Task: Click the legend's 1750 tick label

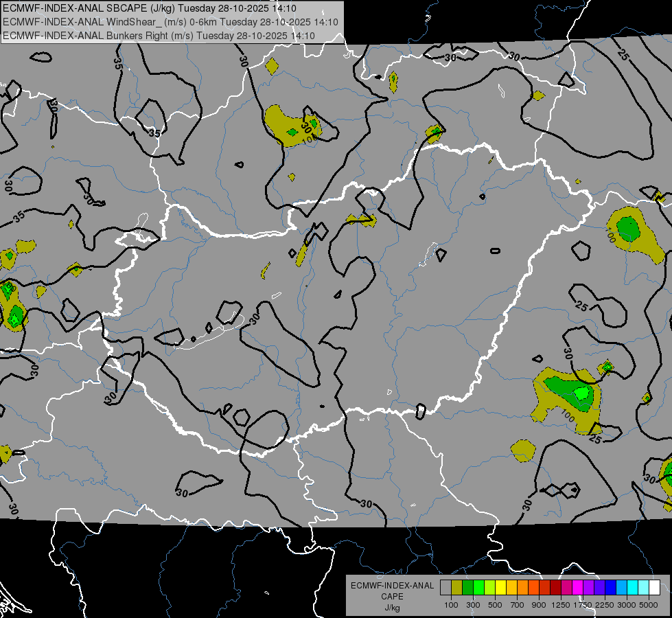Action: click(x=583, y=605)
